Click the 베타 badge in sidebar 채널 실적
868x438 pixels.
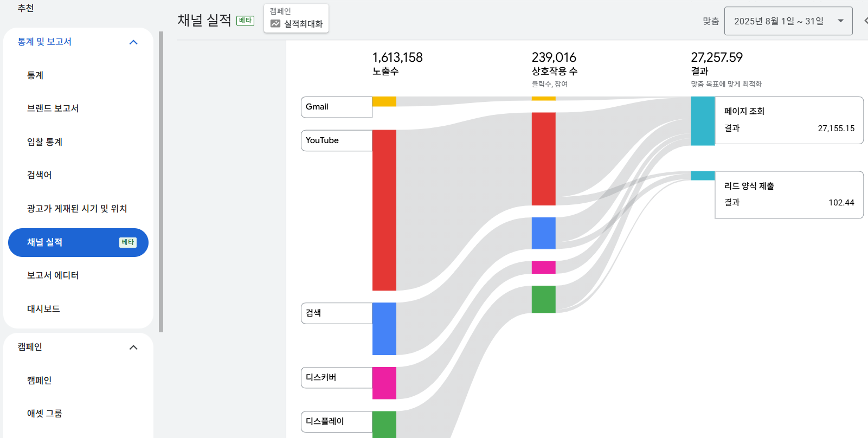coord(127,242)
